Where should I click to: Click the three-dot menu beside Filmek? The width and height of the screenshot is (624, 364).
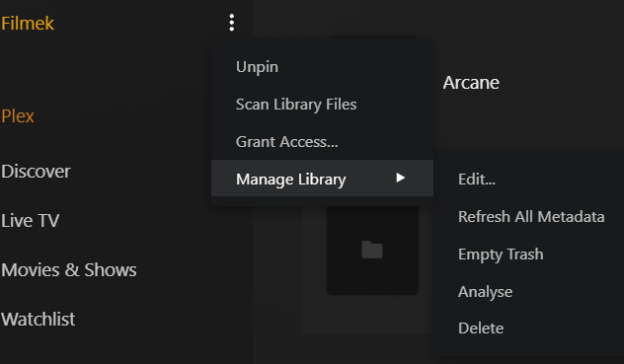click(x=232, y=23)
